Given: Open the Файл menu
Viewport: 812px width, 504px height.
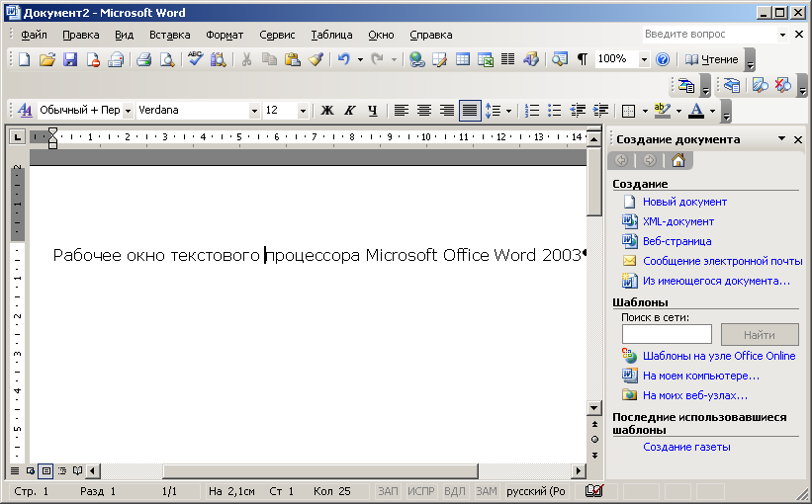Looking at the screenshot, I should click(34, 35).
